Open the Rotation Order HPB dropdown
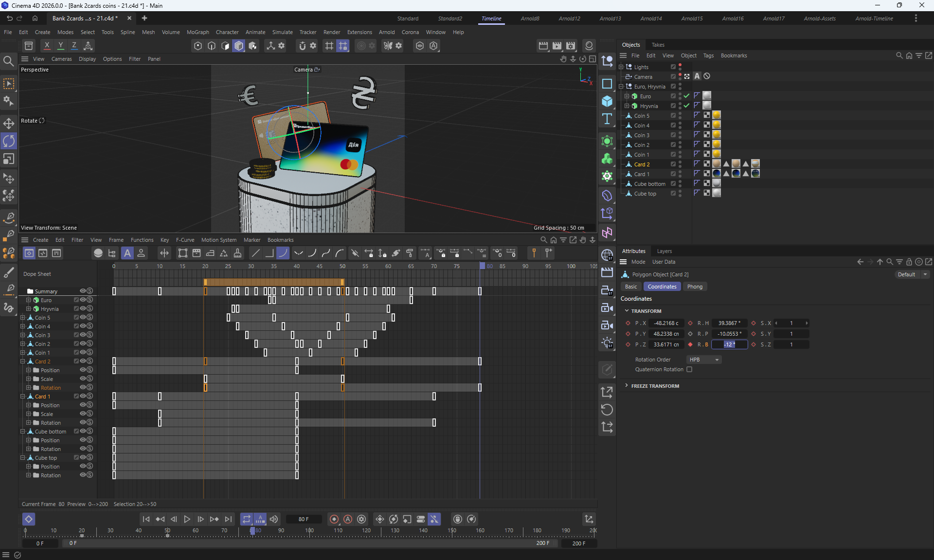 pos(703,360)
